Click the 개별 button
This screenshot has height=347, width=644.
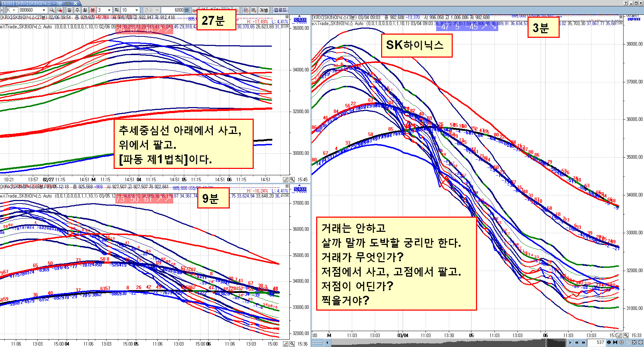pyautogui.click(x=264, y=10)
